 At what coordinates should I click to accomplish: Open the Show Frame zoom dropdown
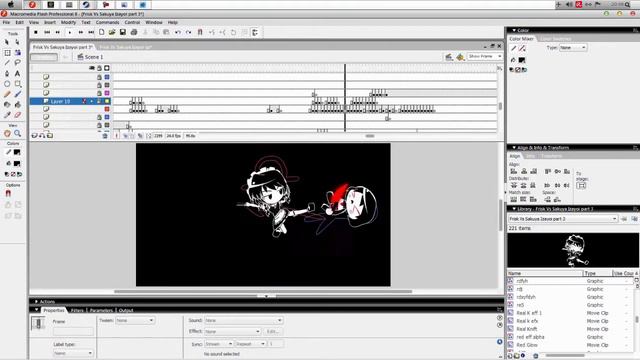tap(485, 56)
